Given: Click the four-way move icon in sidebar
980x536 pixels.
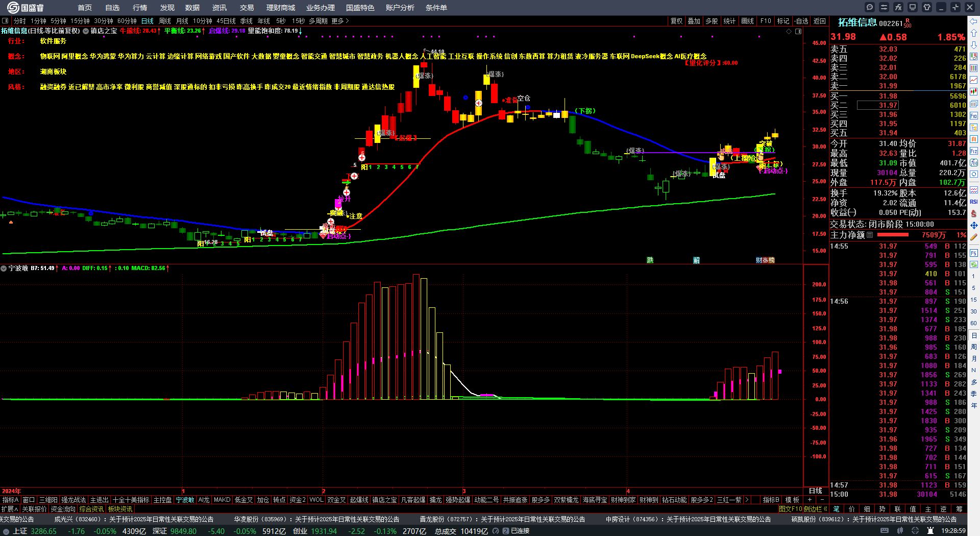Looking at the screenshot, I should pyautogui.click(x=974, y=225).
